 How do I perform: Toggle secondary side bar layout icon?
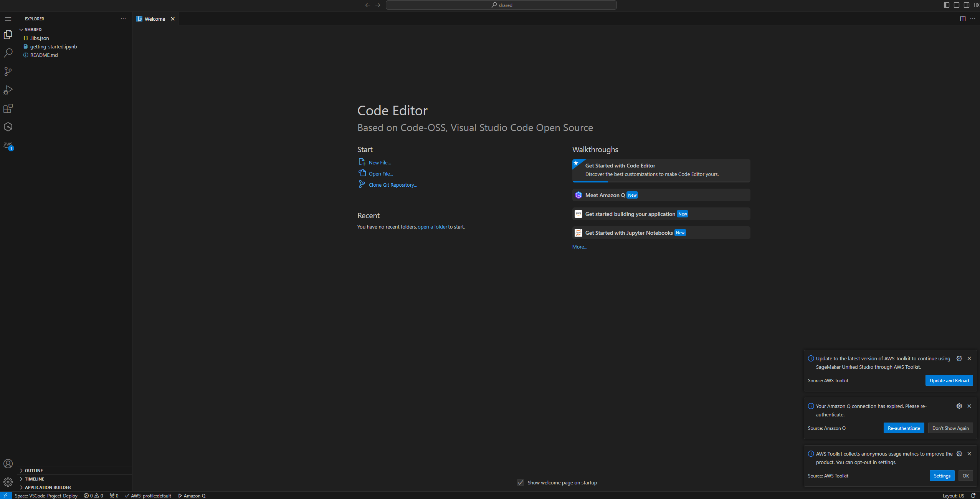(x=967, y=5)
